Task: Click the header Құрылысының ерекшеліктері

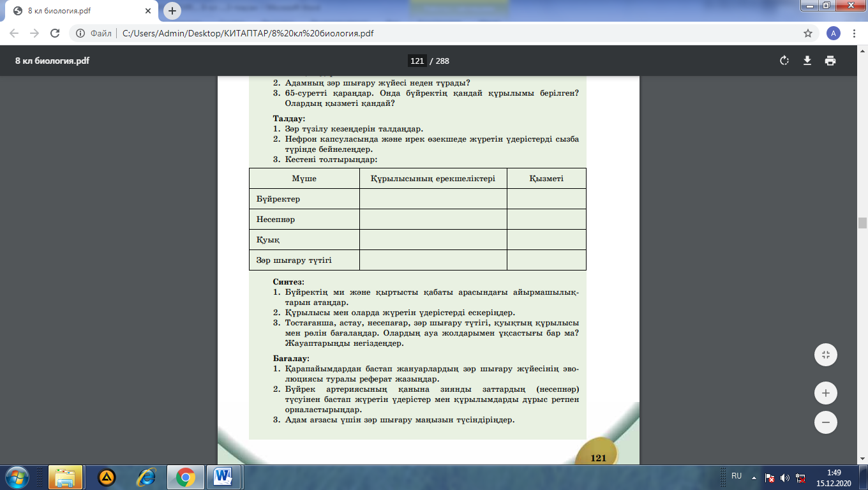Action: click(x=433, y=179)
